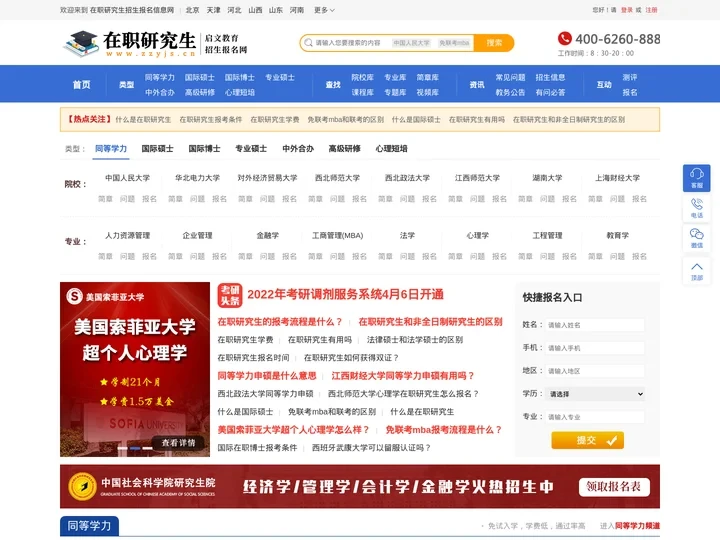Click the 手机 input field
This screenshot has height=540, width=720.
pyautogui.click(x=594, y=348)
